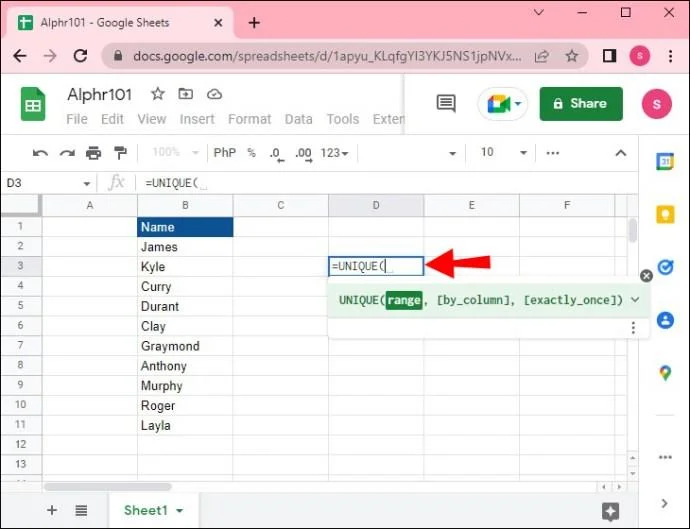Viewport: 690px width, 529px height.
Task: Click the Print icon
Action: point(93,153)
